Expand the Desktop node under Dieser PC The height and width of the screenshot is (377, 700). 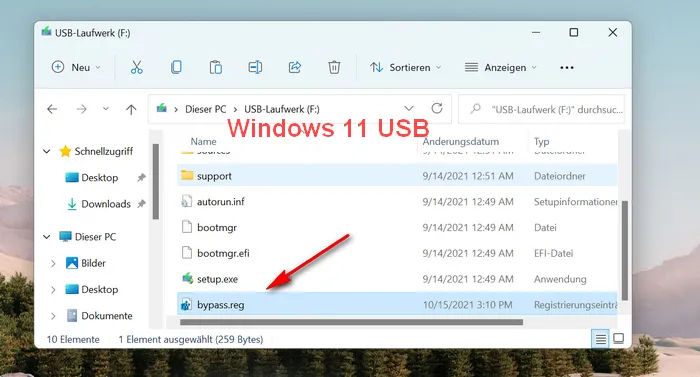53,289
